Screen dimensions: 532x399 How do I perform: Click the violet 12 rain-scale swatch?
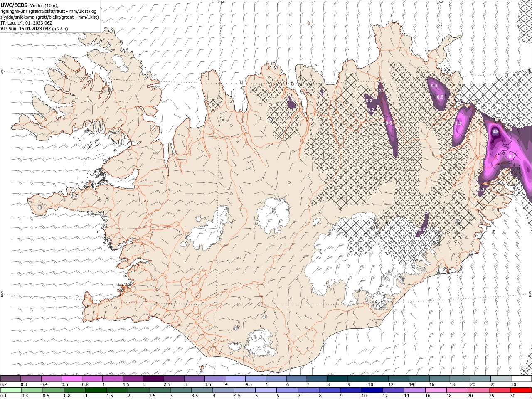point(393,390)
